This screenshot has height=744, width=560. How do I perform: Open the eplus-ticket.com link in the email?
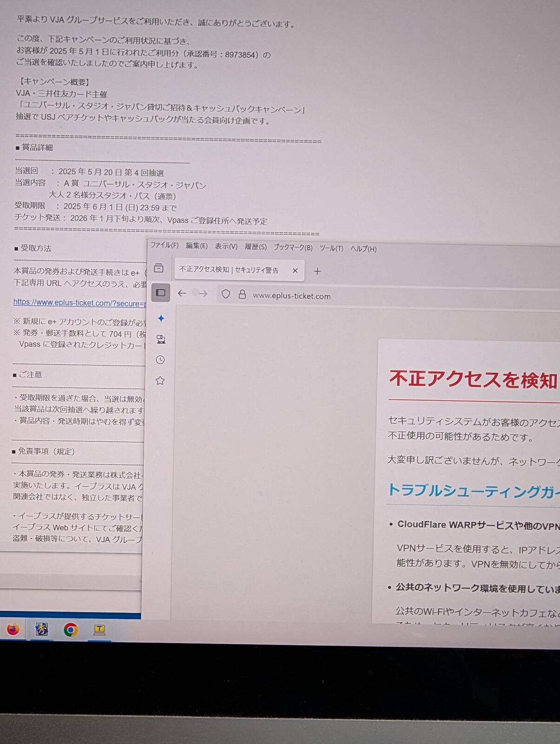79,303
